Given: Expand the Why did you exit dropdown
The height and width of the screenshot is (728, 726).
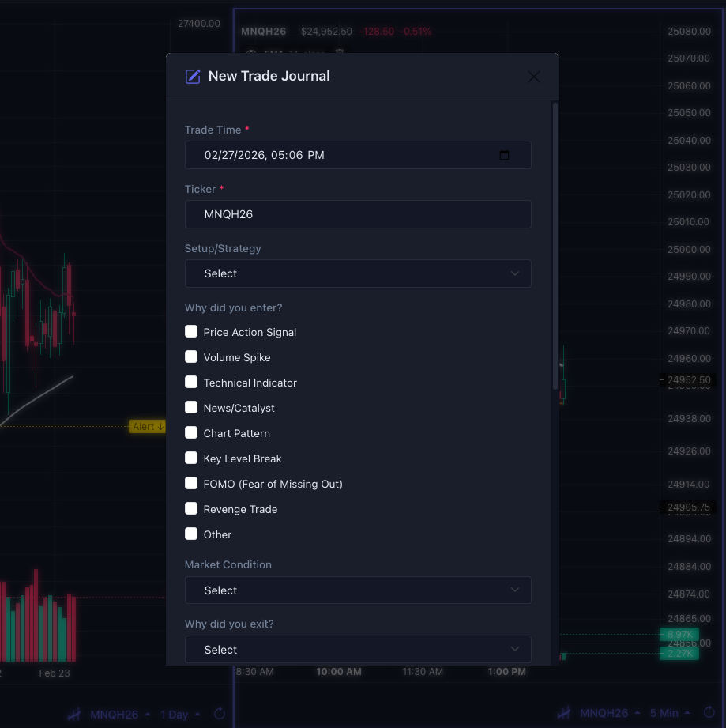Looking at the screenshot, I should 358,650.
